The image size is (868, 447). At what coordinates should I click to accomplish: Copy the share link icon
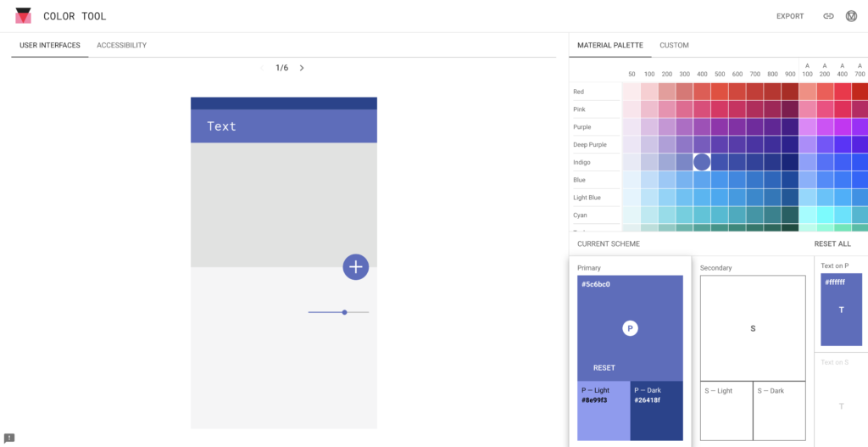pos(828,16)
